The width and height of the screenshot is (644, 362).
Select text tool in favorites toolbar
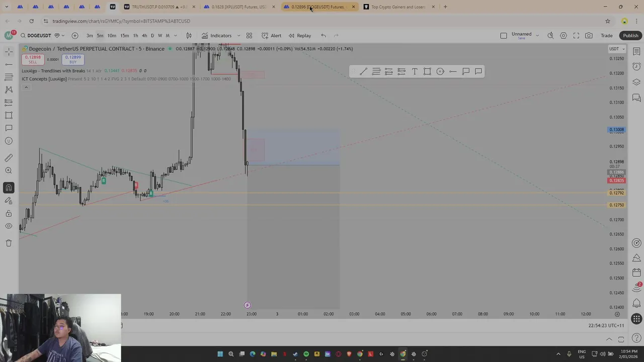(415, 71)
